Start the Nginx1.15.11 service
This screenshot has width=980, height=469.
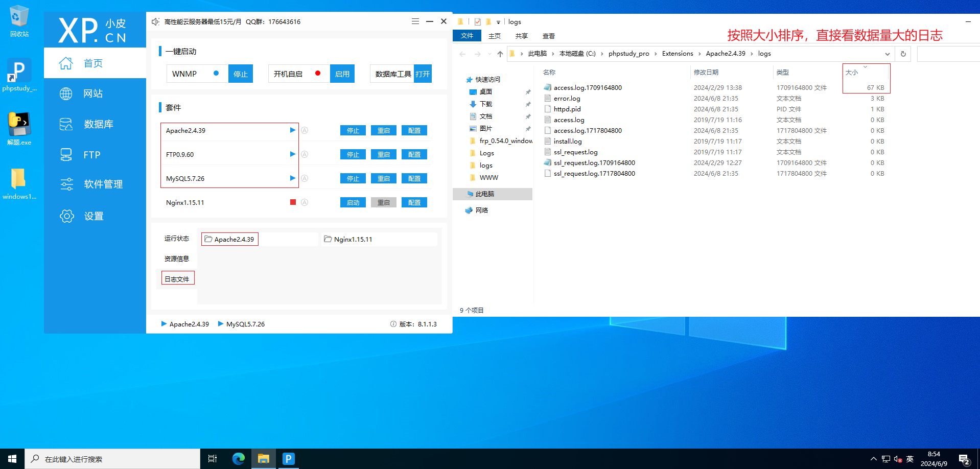(x=353, y=202)
